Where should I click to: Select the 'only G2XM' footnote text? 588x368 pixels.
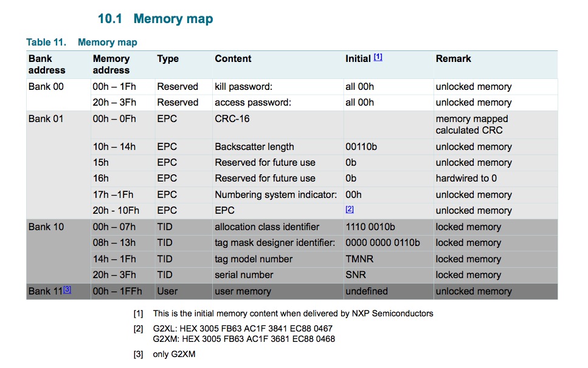174,355
